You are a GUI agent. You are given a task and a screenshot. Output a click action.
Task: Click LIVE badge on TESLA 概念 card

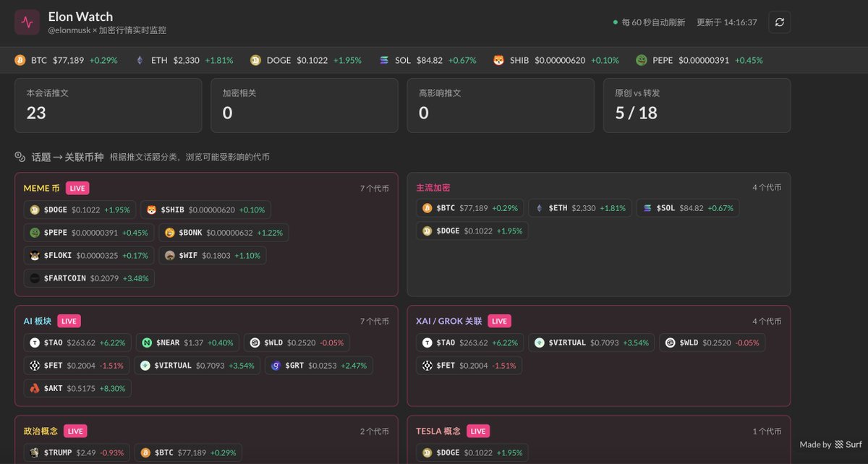477,431
